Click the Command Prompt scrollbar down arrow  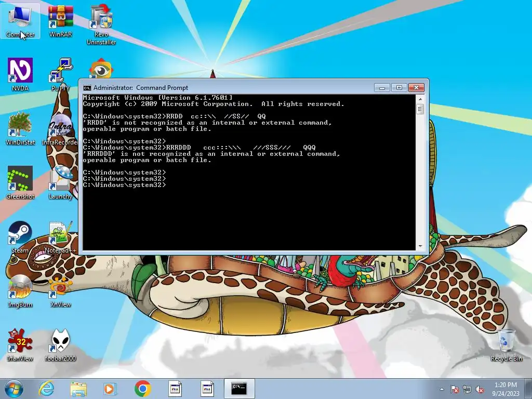coord(420,246)
